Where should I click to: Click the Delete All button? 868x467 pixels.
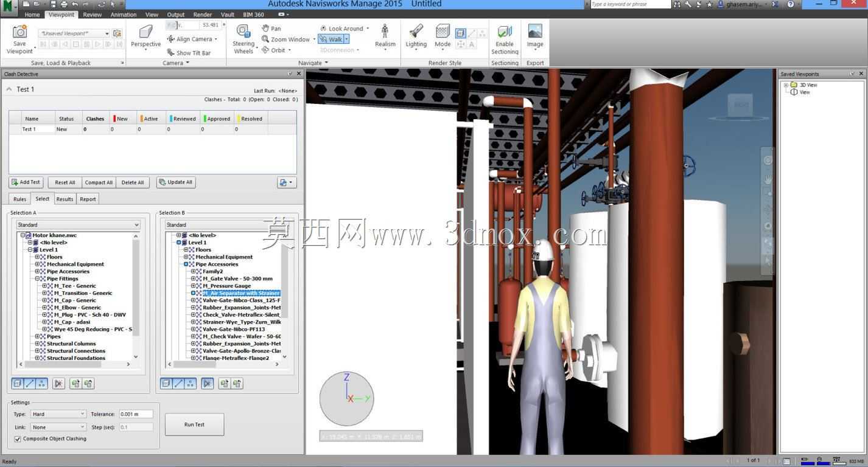[x=133, y=182]
